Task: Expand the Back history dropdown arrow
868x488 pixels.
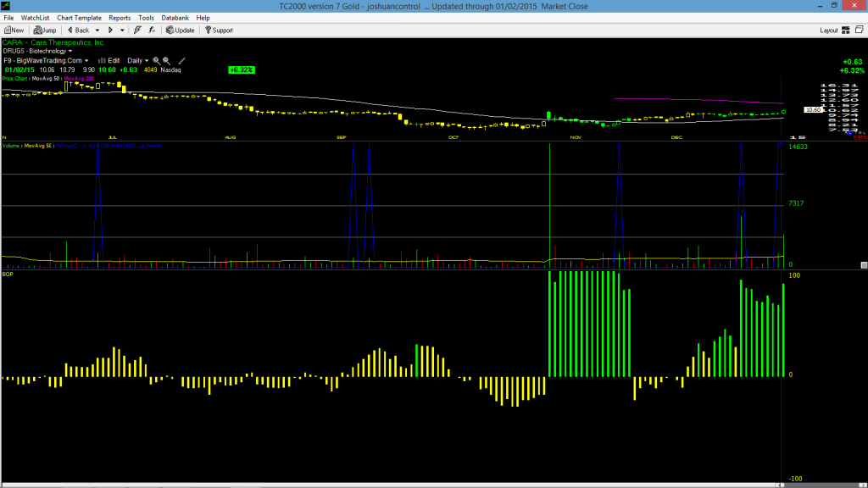Action: (x=97, y=30)
